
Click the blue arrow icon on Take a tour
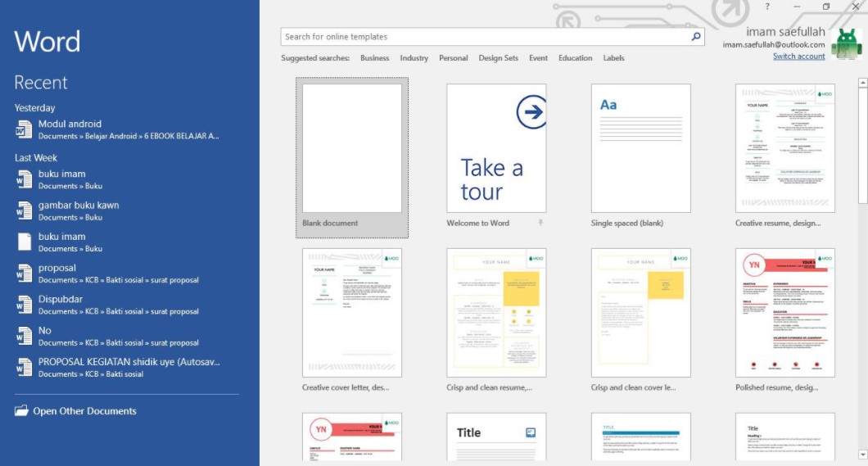pyautogui.click(x=531, y=112)
